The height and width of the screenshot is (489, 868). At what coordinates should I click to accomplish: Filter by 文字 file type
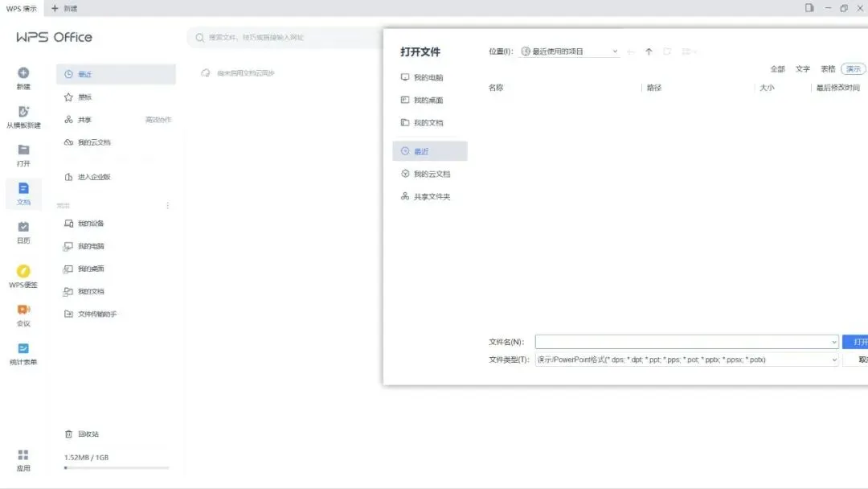coord(803,69)
